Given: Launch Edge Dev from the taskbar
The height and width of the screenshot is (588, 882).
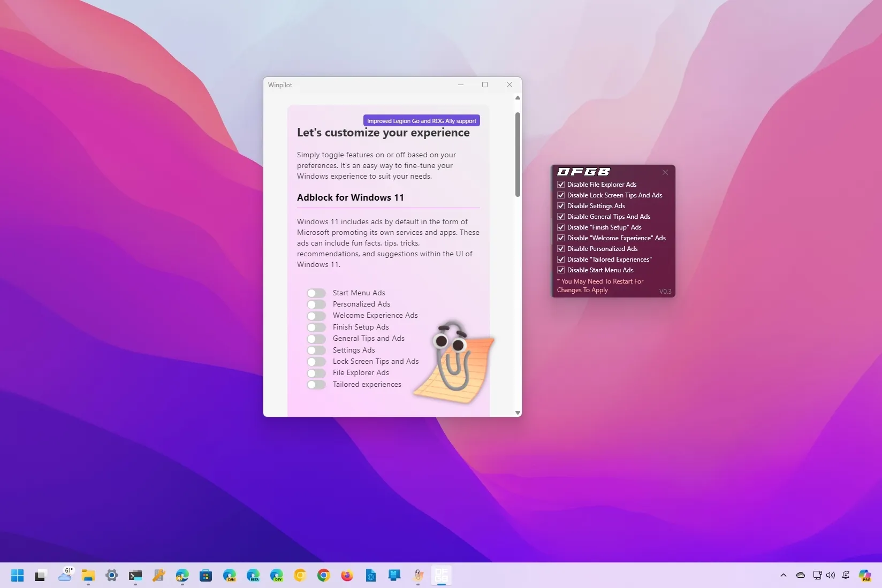Looking at the screenshot, I should (277, 576).
